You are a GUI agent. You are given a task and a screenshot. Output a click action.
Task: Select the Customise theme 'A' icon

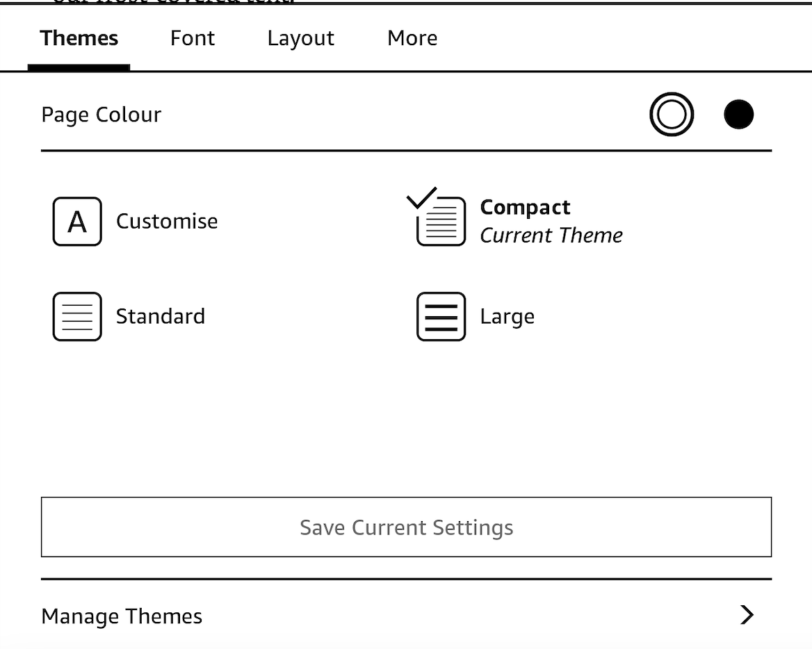point(77,222)
